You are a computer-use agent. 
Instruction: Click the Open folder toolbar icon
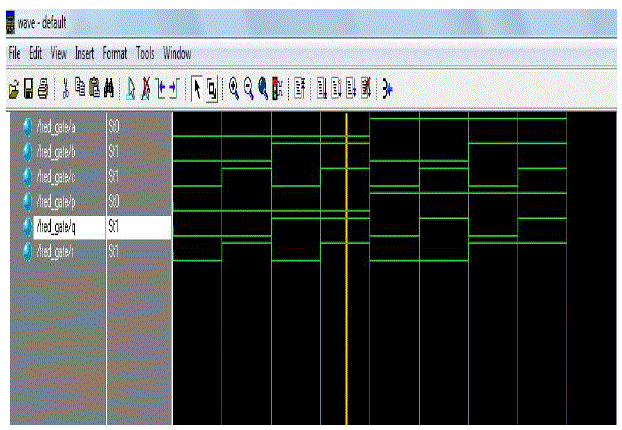point(14,89)
